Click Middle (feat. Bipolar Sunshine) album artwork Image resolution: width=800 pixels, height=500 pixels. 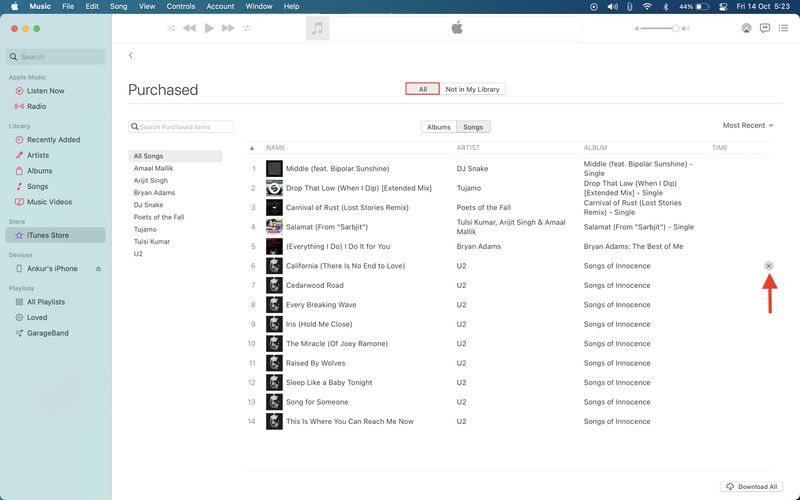pos(274,169)
